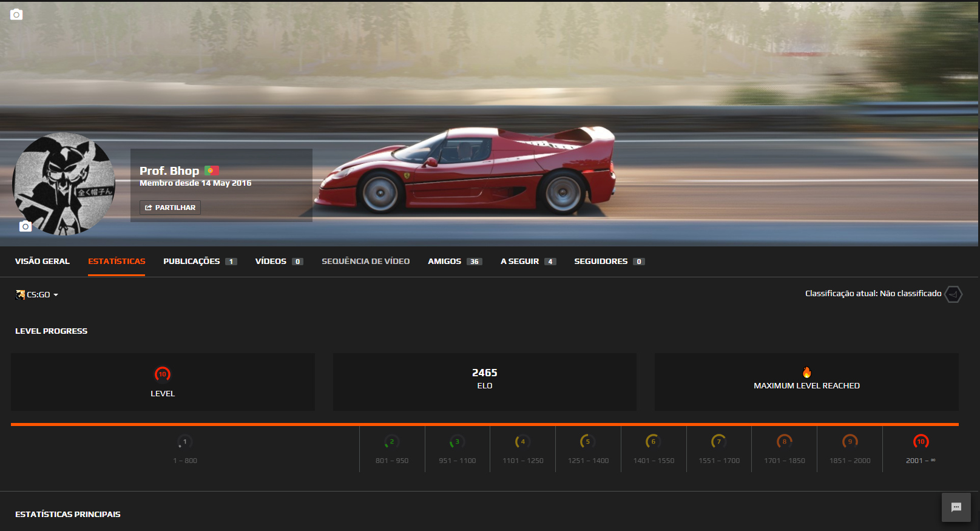Screen dimensions: 980x531
Task: Select the level 5 badge icon
Action: [588, 442]
